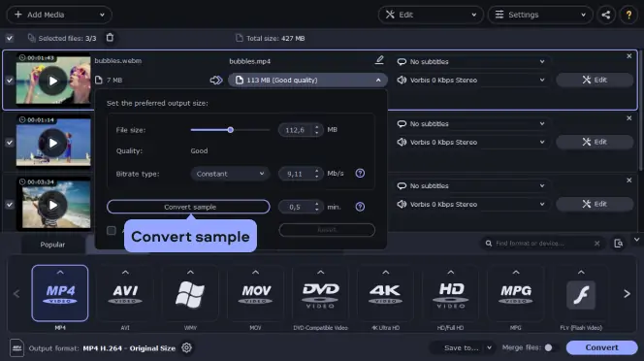
Task: Pick the 4K Ultra HD format icon
Action: 385,293
